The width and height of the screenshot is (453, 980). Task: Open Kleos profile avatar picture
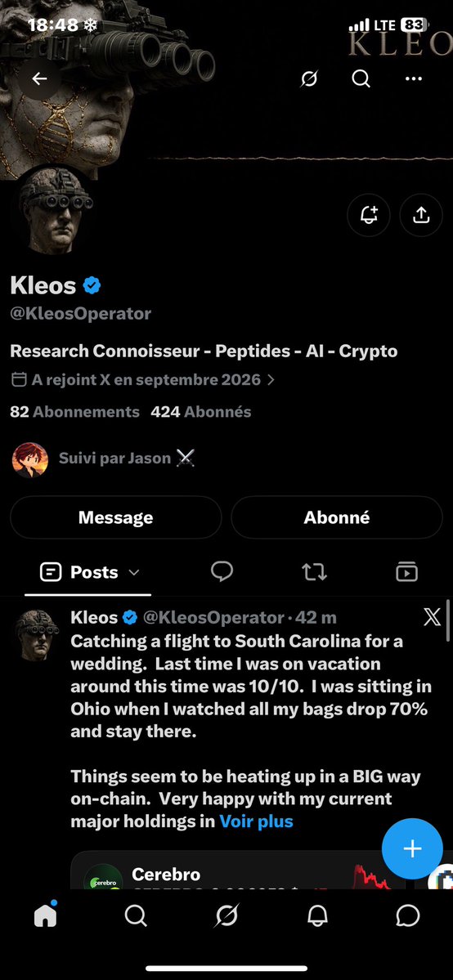(x=55, y=211)
